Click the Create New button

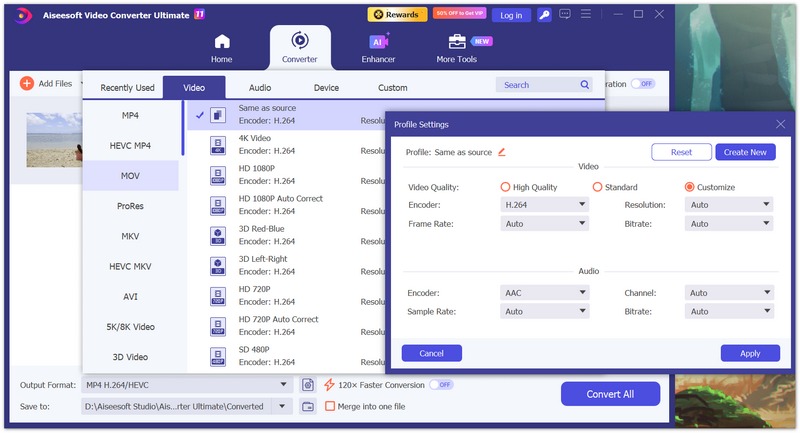(745, 152)
